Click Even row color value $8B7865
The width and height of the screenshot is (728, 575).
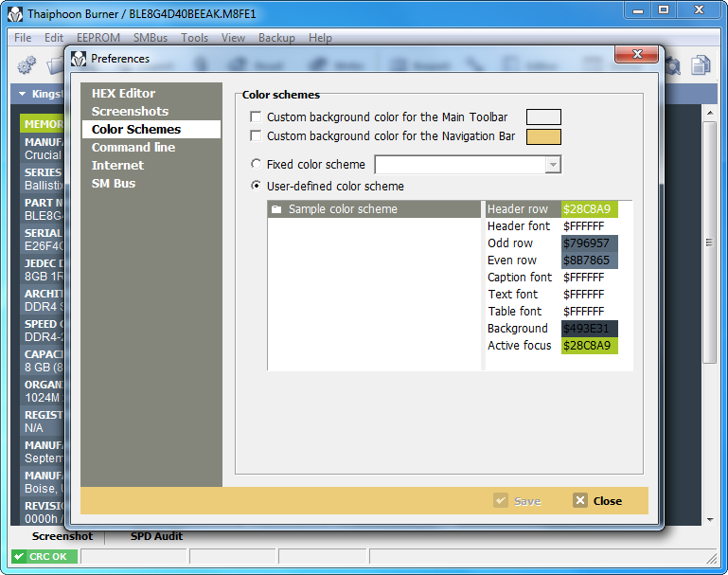coord(589,261)
